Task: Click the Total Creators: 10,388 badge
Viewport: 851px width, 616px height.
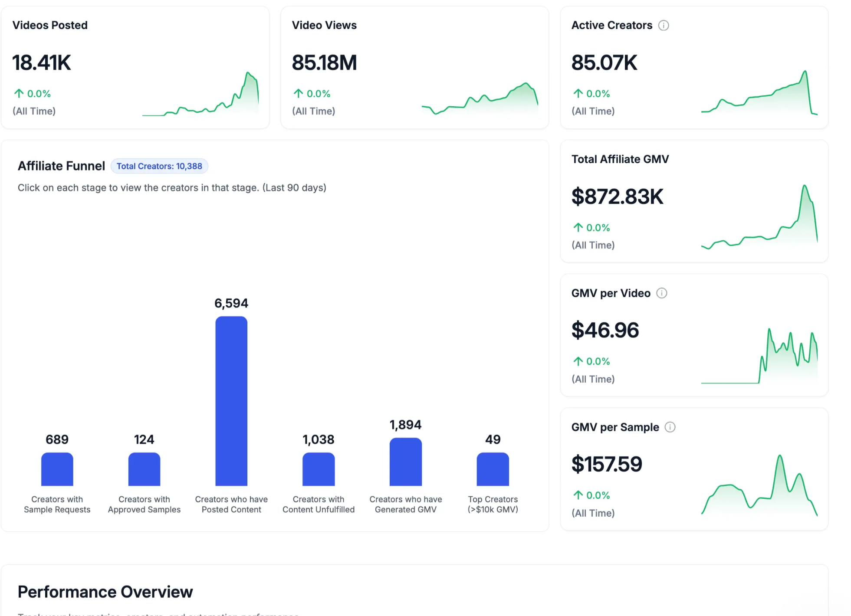Action: coord(159,166)
